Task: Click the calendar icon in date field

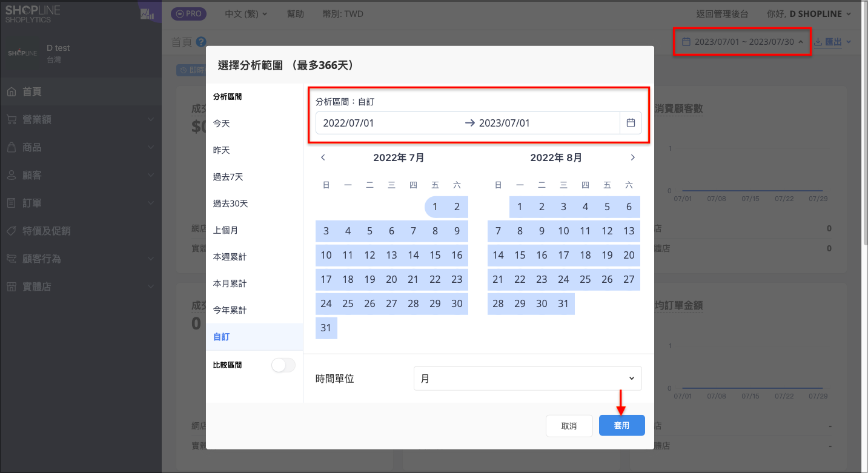Action: [631, 123]
